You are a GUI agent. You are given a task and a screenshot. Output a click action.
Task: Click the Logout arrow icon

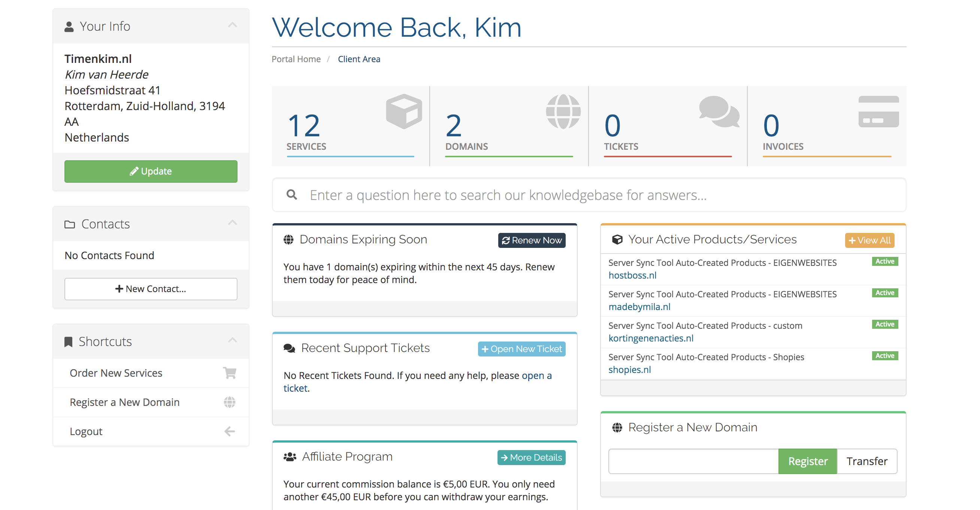coord(229,431)
